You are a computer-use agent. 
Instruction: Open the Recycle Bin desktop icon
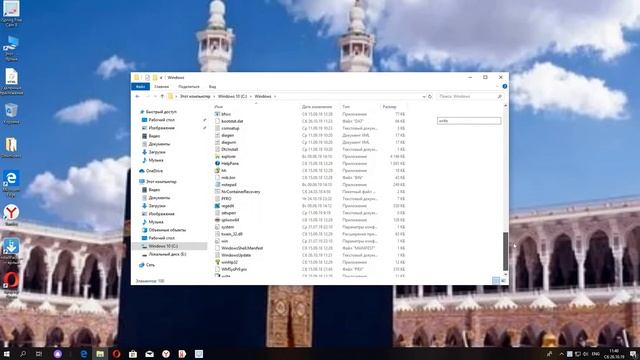(x=11, y=113)
